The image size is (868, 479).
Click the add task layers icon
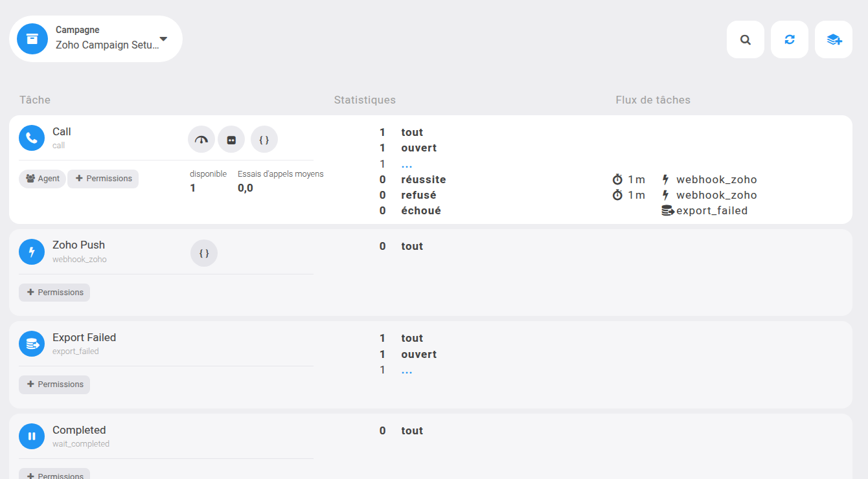(834, 39)
